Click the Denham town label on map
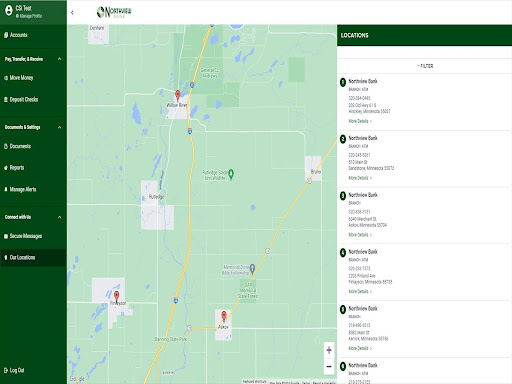Viewport: 512px width, 384px height. coord(97,28)
